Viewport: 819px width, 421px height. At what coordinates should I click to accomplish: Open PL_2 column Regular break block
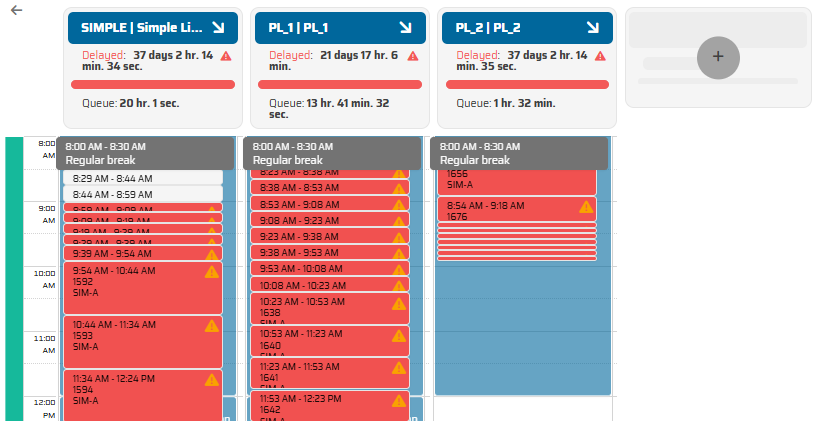click(519, 153)
